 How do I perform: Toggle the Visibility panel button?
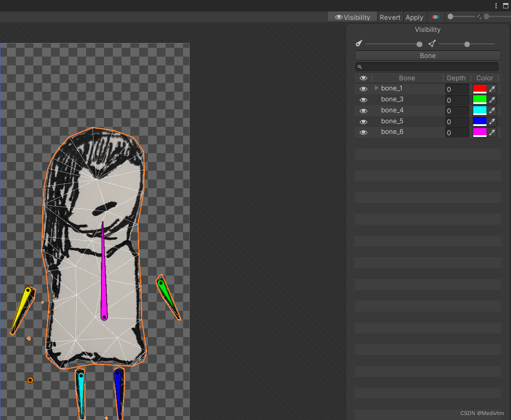(x=352, y=17)
